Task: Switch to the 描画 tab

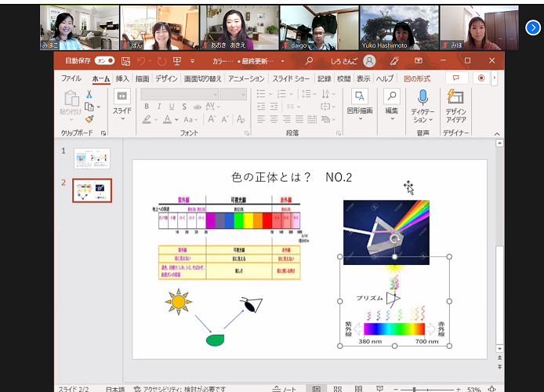Action: 142,78
